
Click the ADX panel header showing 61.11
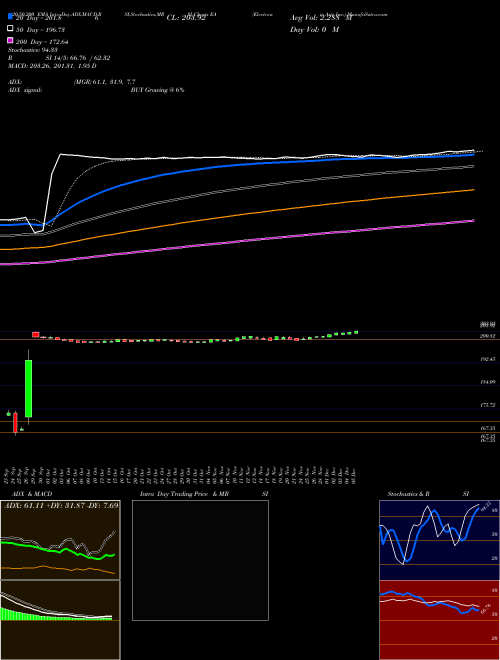(x=61, y=505)
